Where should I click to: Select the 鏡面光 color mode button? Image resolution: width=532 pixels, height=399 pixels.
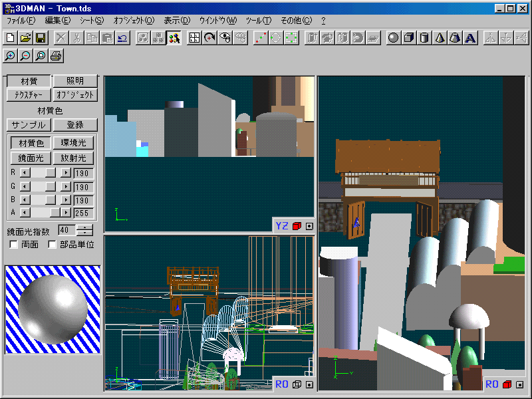pos(31,158)
